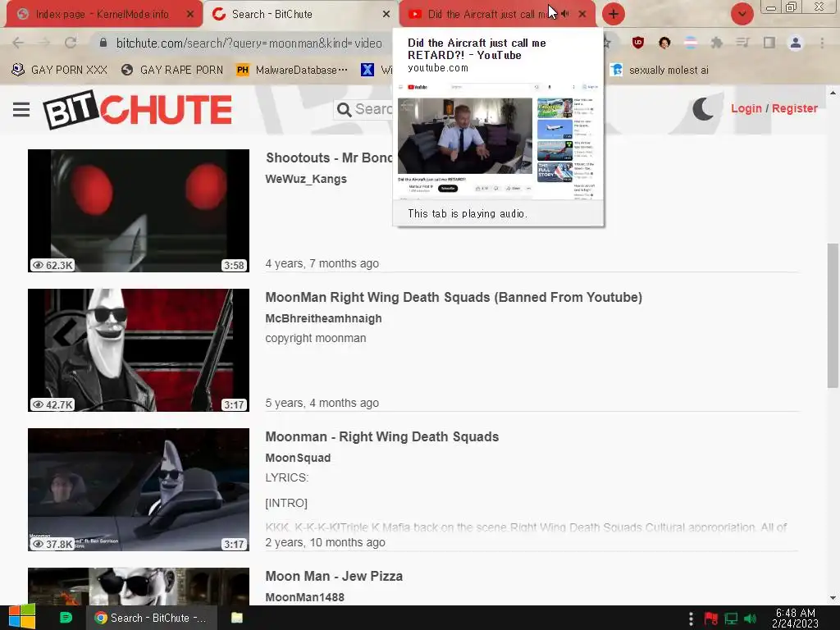Screen dimensions: 840x630
Task: Open the network monitor tray icon
Action: [x=731, y=619]
